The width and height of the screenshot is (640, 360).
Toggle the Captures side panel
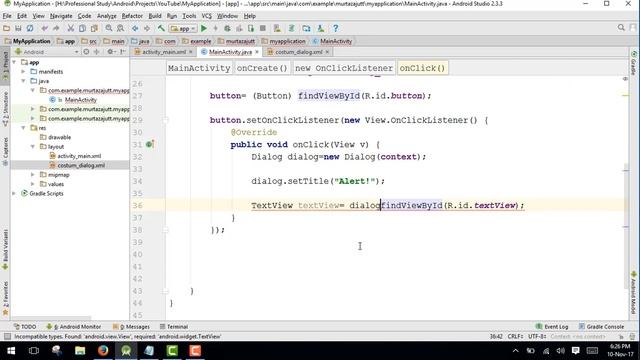point(5,151)
